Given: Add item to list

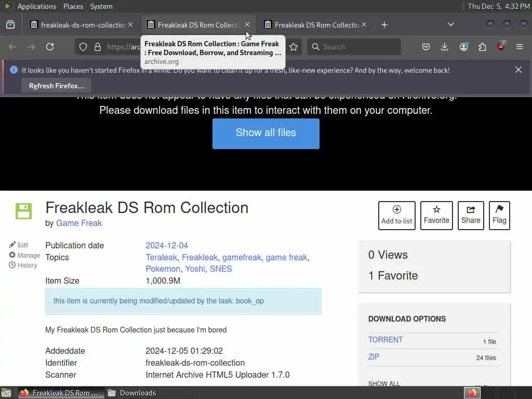Looking at the screenshot, I should point(396,216).
